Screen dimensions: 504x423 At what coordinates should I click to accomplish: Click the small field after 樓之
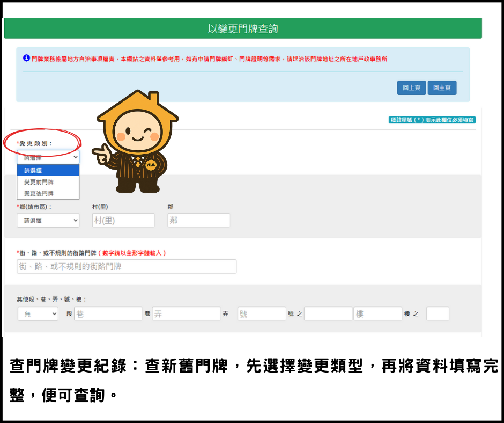438,314
